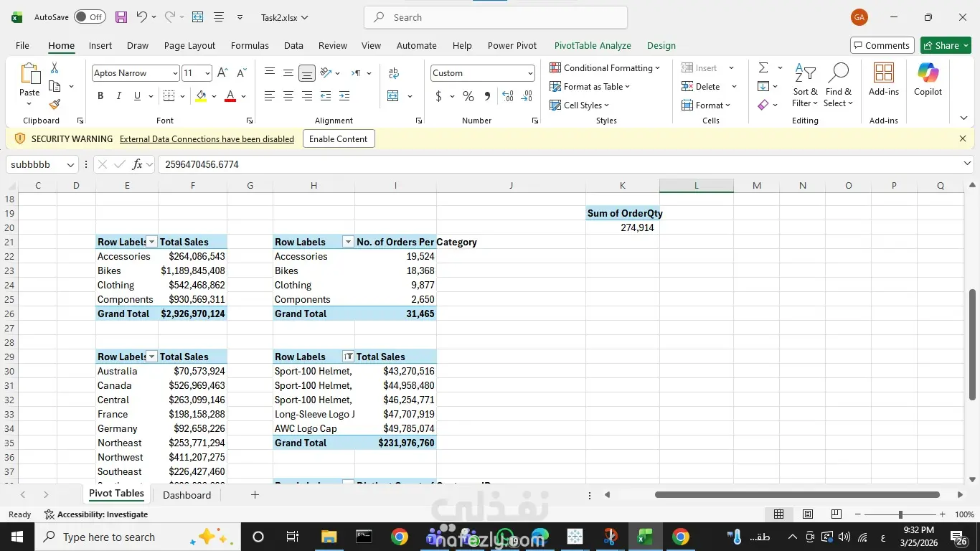Image resolution: width=980 pixels, height=551 pixels.
Task: Click the Format Painter brush icon
Action: [x=55, y=105]
